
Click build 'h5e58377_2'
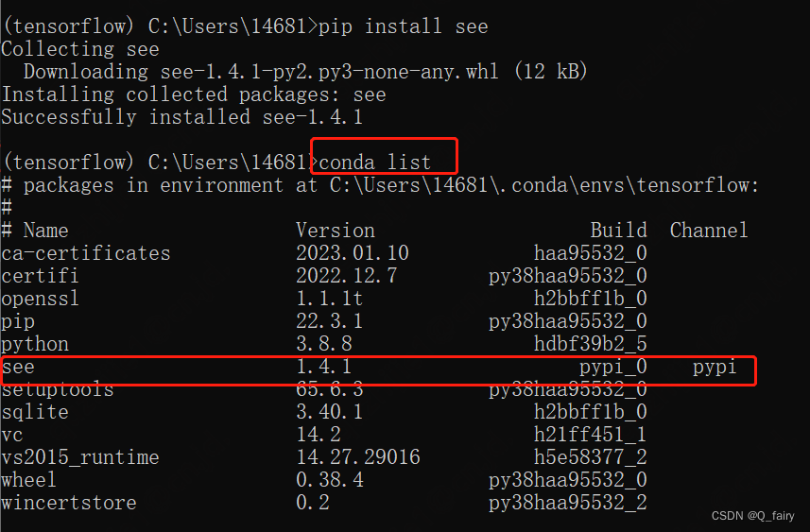pos(591,457)
